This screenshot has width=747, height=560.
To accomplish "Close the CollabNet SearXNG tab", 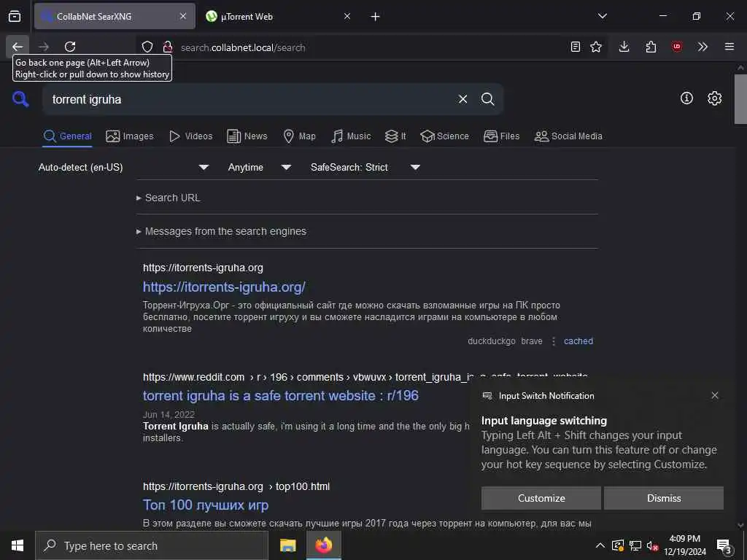I will point(183,16).
